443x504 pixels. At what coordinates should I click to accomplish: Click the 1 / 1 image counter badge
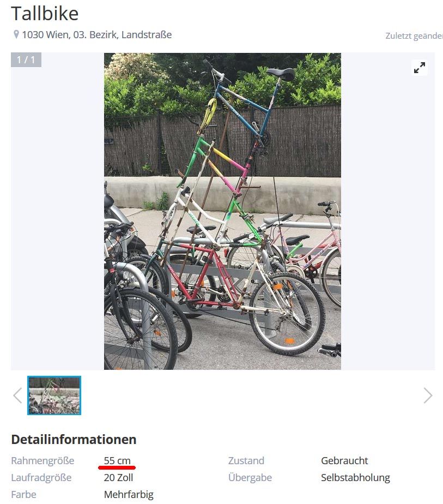(x=26, y=60)
